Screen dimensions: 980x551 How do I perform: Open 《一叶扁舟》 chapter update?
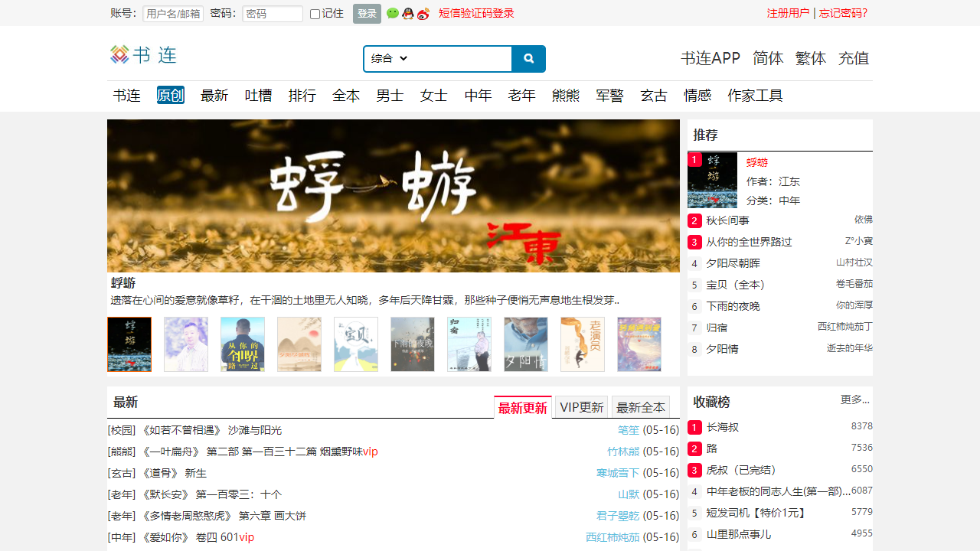[x=260, y=452]
